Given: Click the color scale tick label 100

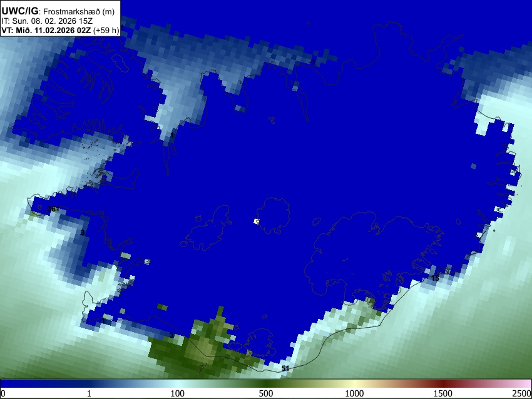Looking at the screenshot, I should pos(177,393).
